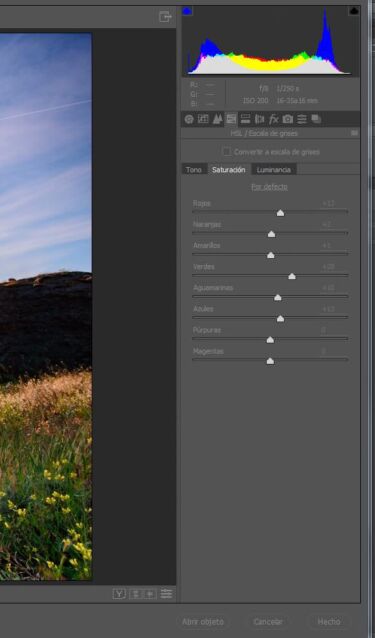Open the Basic adjustments panel icon
The image size is (375, 638).
[189, 119]
